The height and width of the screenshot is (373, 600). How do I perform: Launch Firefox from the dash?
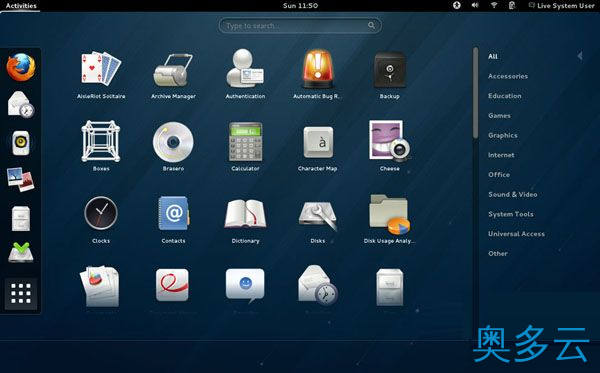pos(21,67)
